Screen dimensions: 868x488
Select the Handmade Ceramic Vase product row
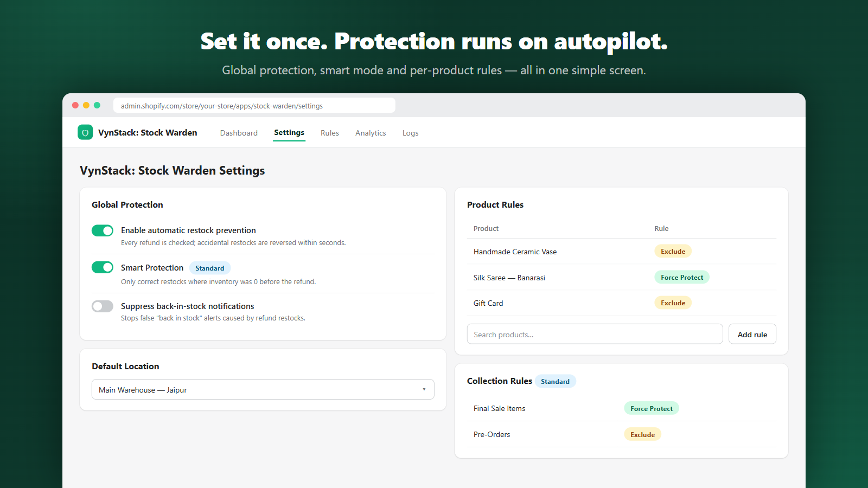(622, 252)
